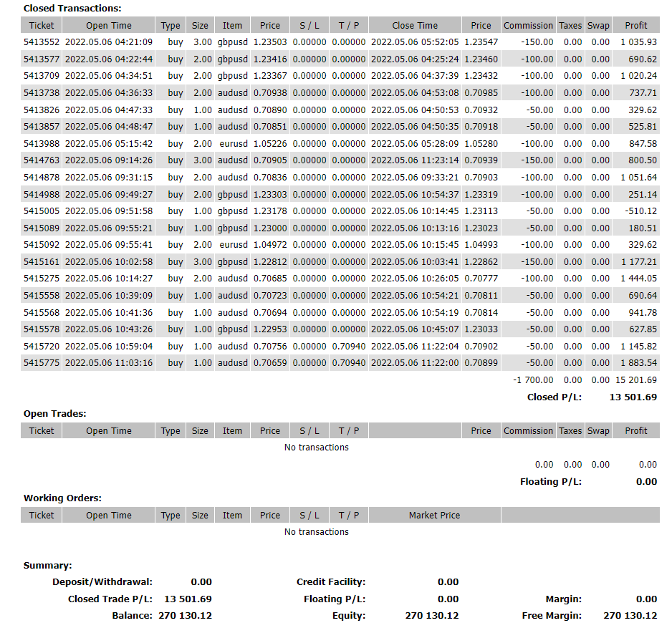Click the eurusd item in ticket 5413988 row
Image resolution: width=672 pixels, height=628 pixels.
[x=234, y=143]
